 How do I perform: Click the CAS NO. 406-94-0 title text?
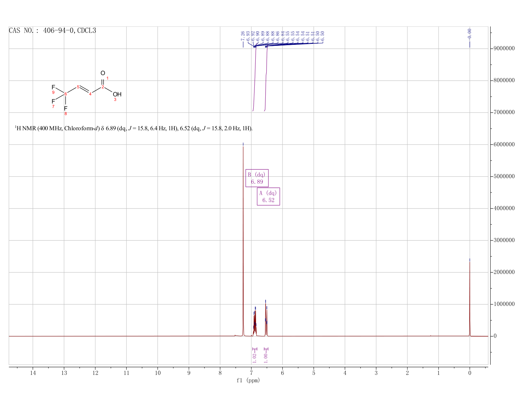[x=52, y=31]
